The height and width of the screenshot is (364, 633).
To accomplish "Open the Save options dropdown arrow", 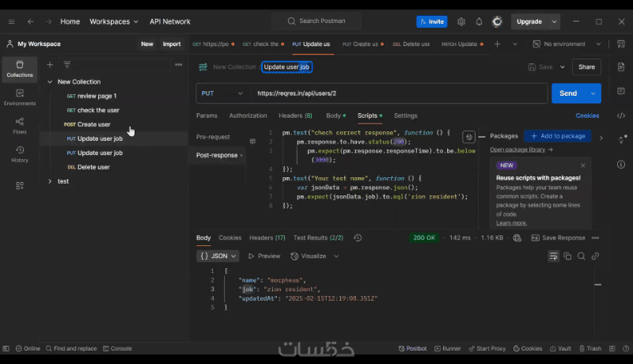I will tap(563, 67).
